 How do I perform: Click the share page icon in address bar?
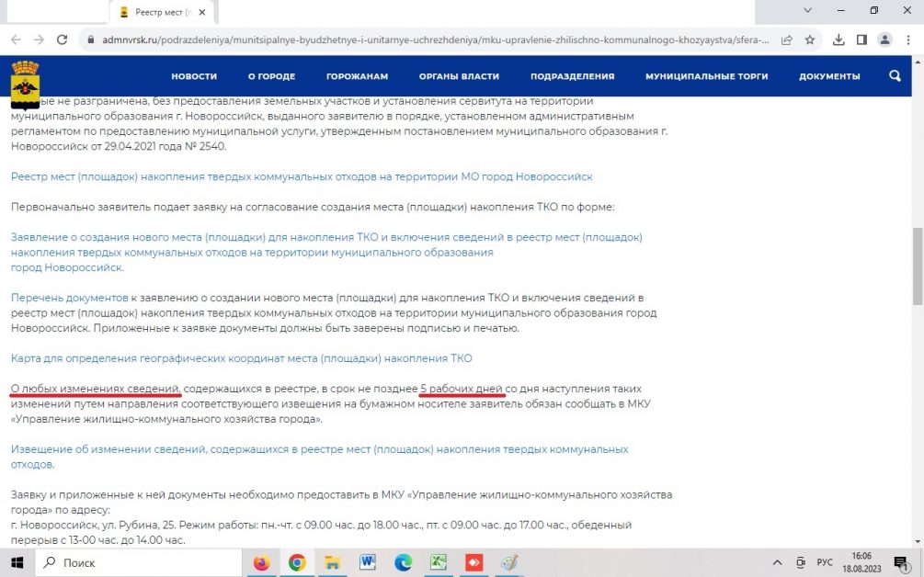click(x=787, y=40)
